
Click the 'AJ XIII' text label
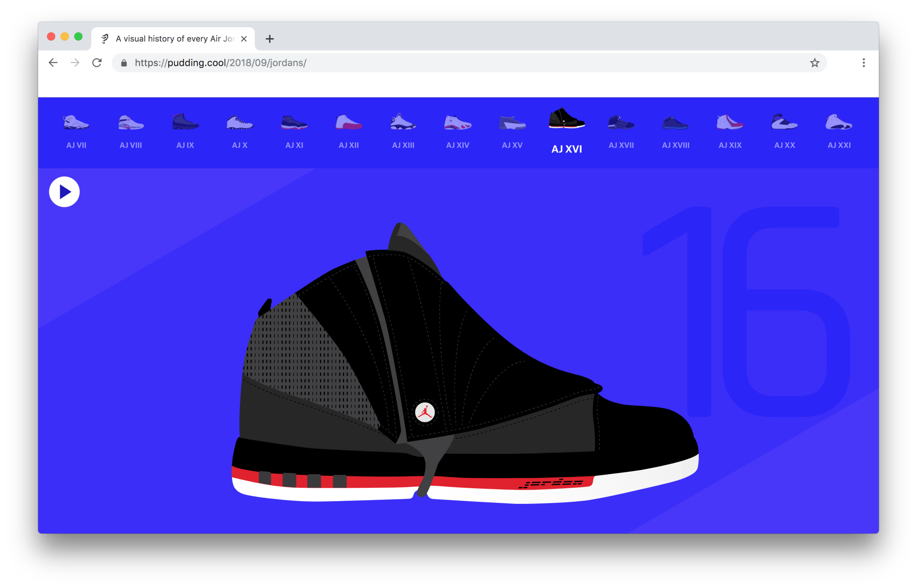pyautogui.click(x=403, y=145)
